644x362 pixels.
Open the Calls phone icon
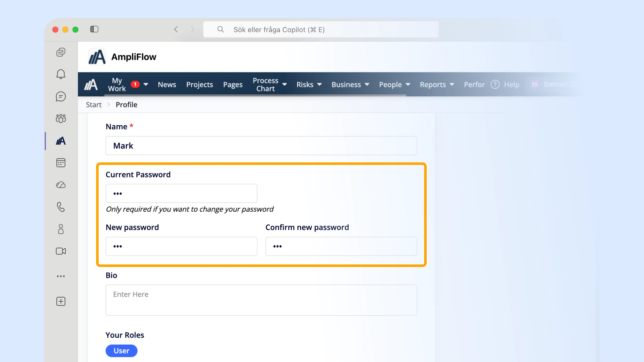pos(61,207)
